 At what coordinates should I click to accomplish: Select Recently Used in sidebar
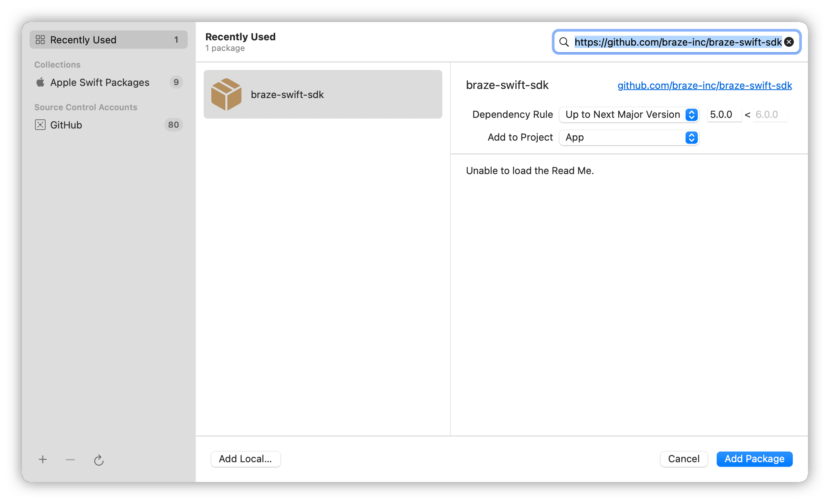point(109,40)
